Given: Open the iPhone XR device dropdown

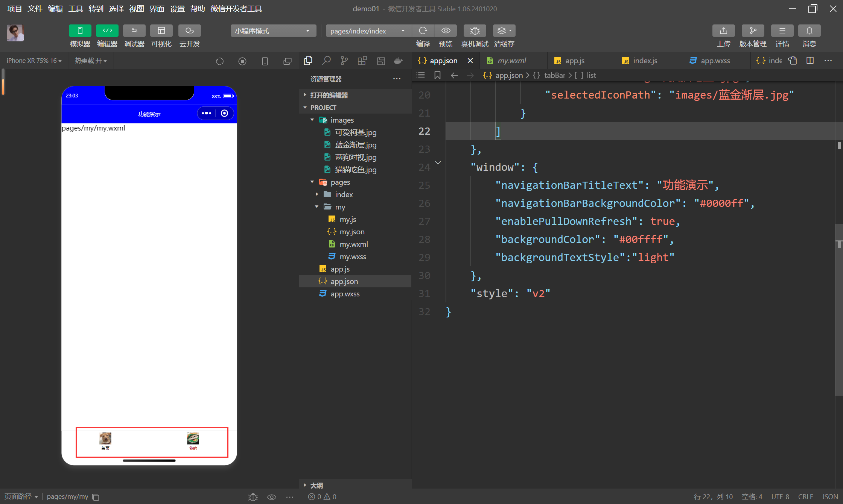Looking at the screenshot, I should (x=34, y=61).
